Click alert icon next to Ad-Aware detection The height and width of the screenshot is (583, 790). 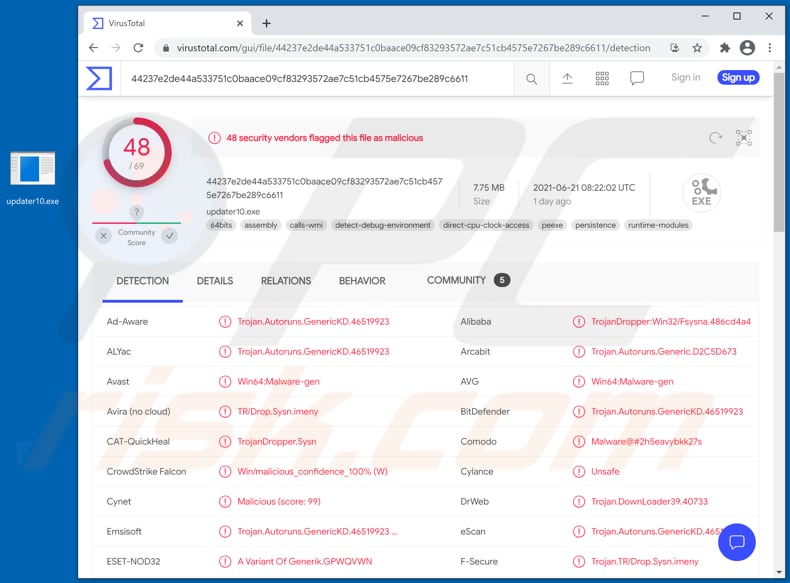point(225,321)
